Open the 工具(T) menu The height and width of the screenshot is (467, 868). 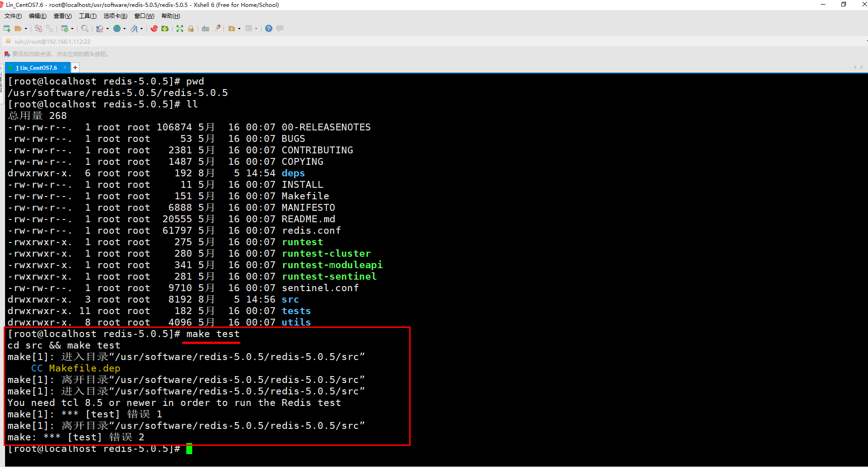pos(88,16)
